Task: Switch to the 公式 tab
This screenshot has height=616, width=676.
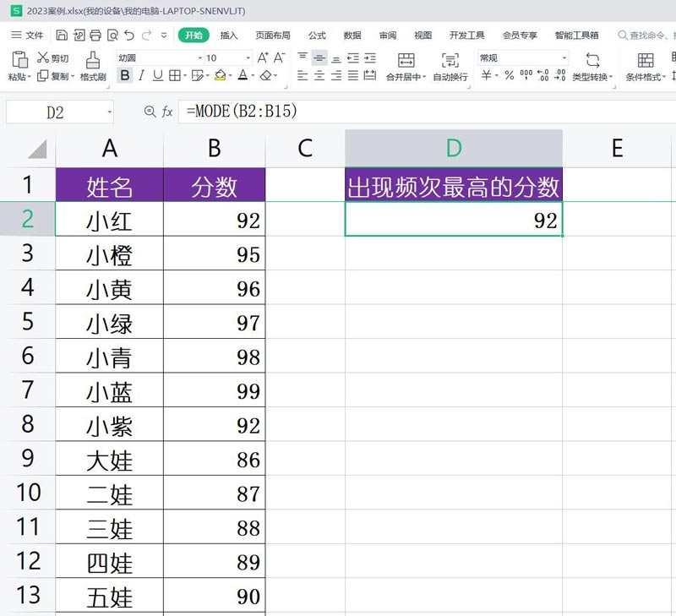Action: coord(317,35)
